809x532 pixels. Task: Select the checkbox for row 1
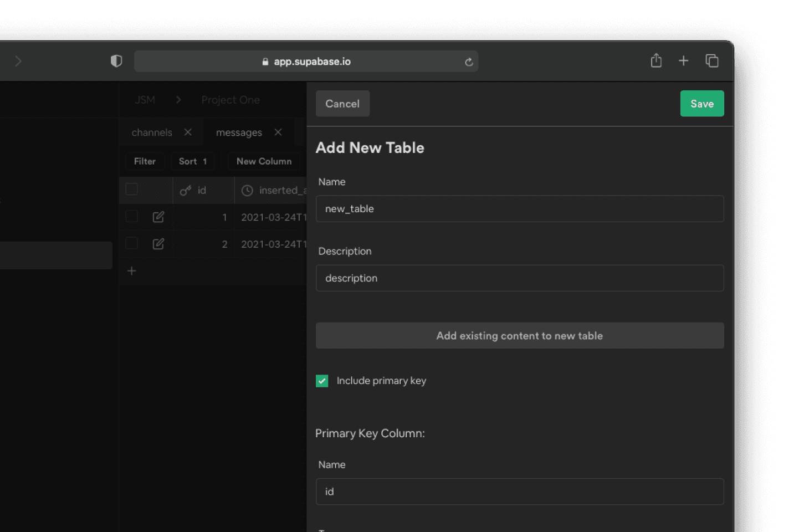[132, 216]
